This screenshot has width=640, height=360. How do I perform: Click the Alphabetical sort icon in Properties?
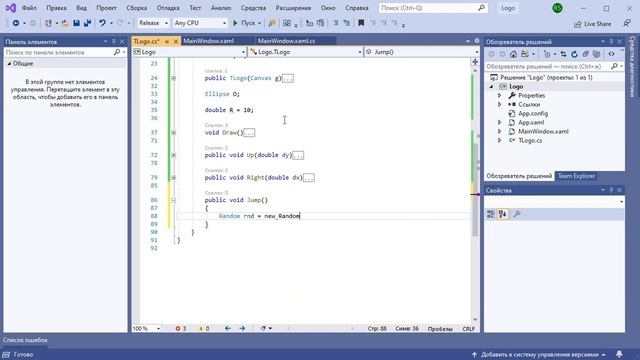pos(503,214)
